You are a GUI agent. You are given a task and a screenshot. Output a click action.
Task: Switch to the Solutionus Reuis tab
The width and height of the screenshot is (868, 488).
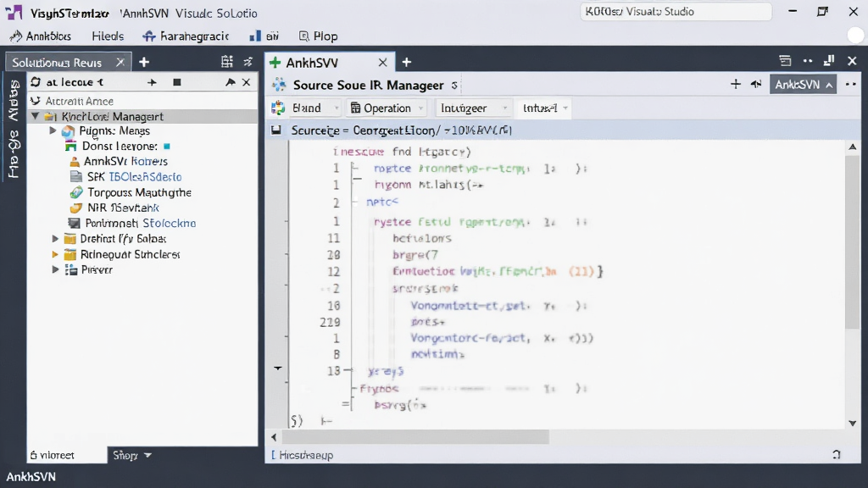click(57, 63)
